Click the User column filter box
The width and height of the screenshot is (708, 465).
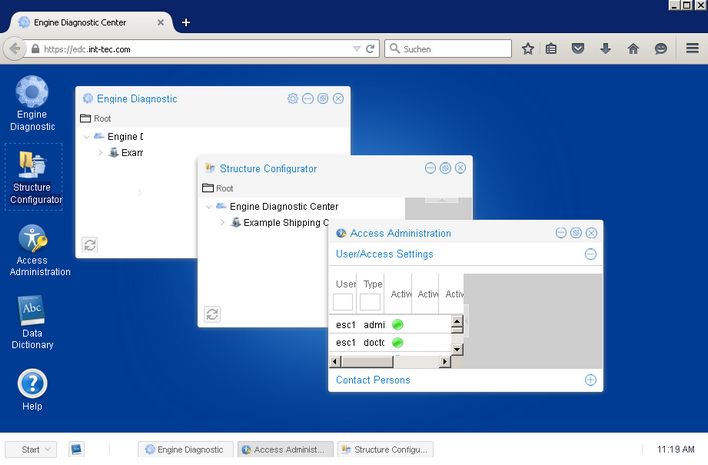(343, 302)
